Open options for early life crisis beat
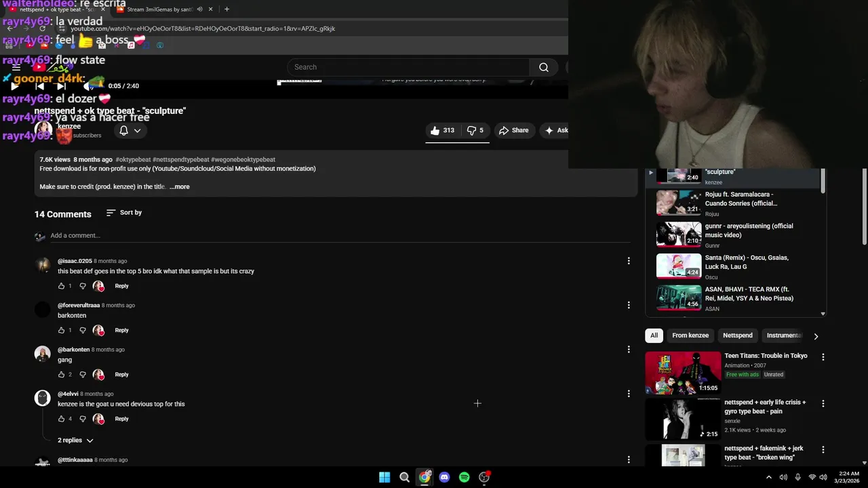 click(x=823, y=403)
